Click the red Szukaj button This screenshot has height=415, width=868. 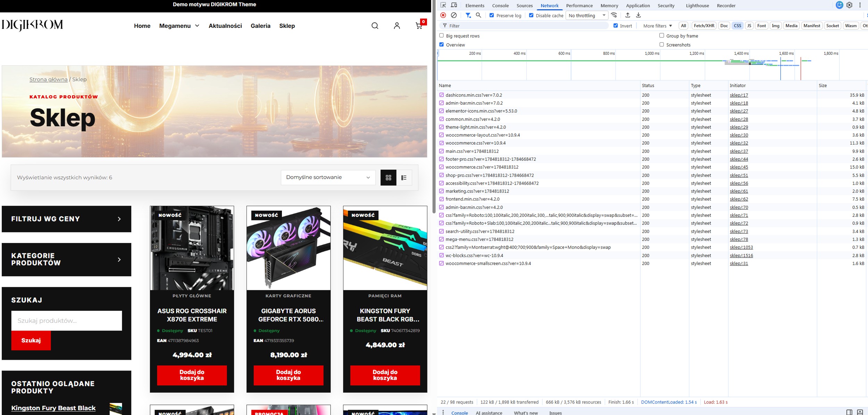tap(31, 340)
